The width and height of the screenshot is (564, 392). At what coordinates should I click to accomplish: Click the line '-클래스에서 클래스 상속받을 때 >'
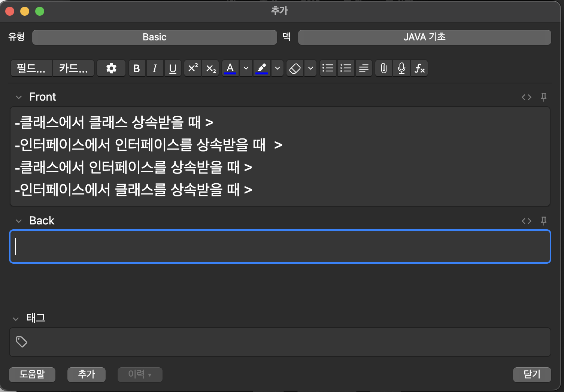(x=114, y=122)
